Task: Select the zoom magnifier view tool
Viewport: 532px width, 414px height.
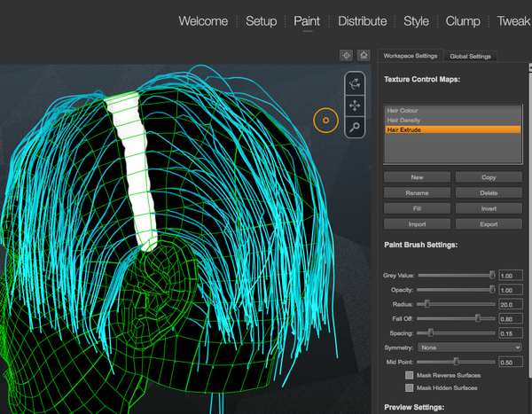Action: pos(355,127)
